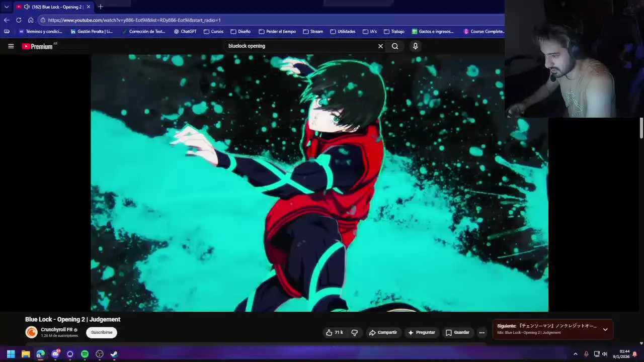644x362 pixels.
Task: Open Términos y condici... bookmark
Action: tap(40, 32)
